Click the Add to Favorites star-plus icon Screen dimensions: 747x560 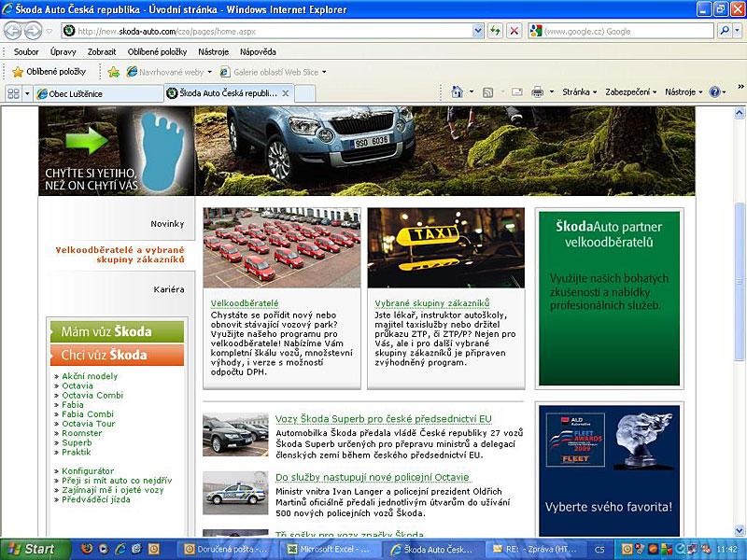coord(113,72)
